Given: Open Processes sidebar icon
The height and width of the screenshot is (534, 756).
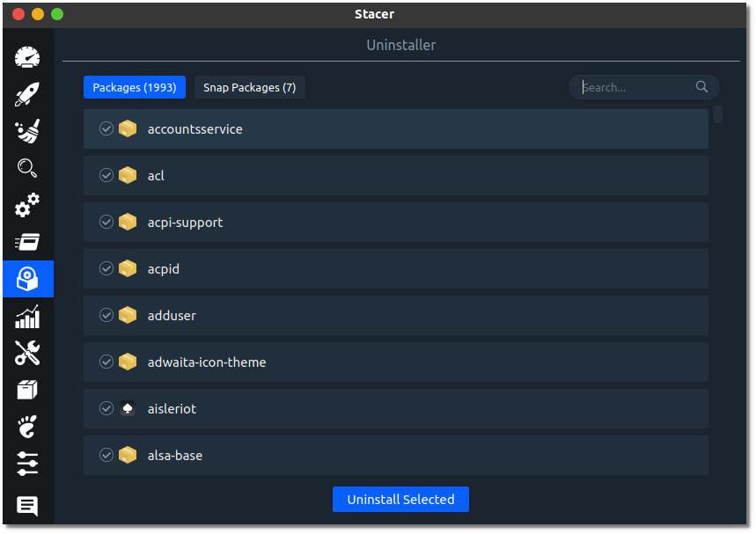Looking at the screenshot, I should (x=27, y=242).
